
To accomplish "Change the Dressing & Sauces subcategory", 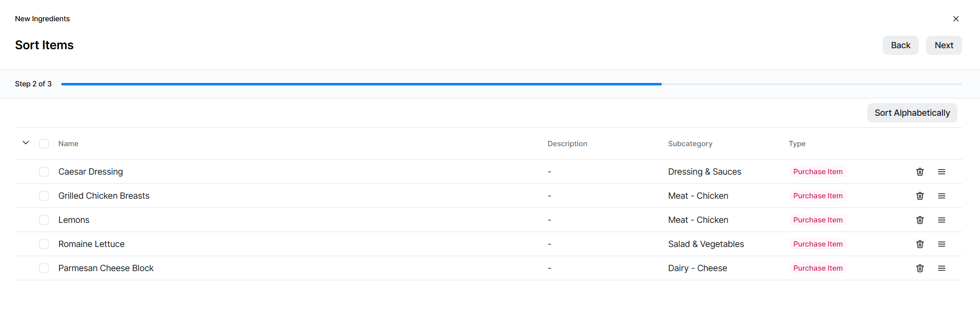I will click(x=704, y=172).
